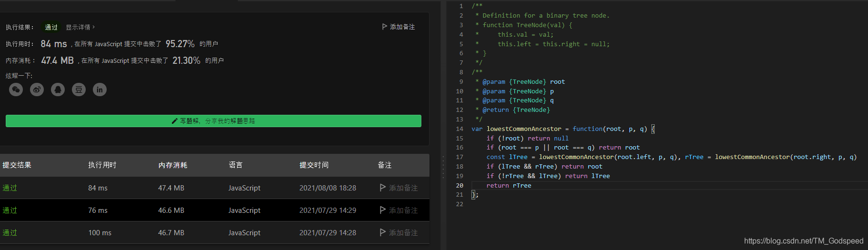Click 添加备注 text in the 76 ms row
The width and height of the screenshot is (868, 250).
click(403, 210)
